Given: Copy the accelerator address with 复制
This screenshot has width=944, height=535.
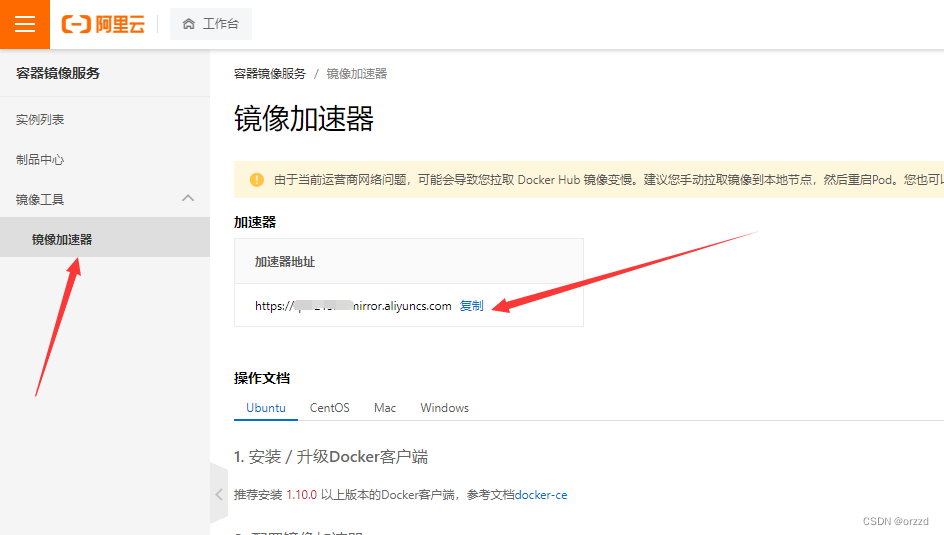Looking at the screenshot, I should (471, 306).
